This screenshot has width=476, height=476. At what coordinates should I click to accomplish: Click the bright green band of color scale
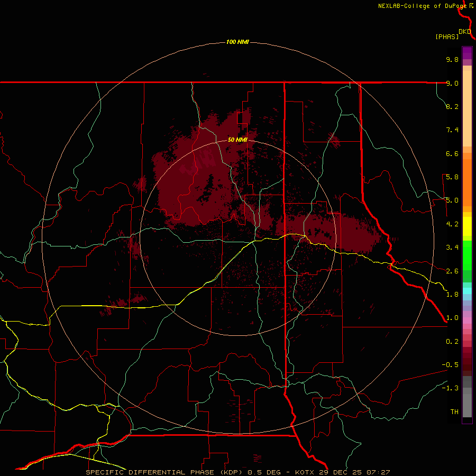467,255
